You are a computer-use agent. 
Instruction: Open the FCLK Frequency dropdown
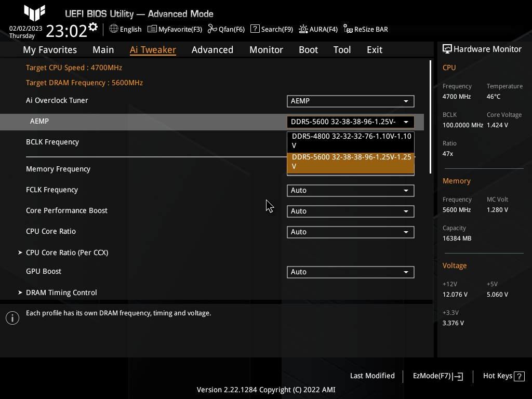click(351, 190)
